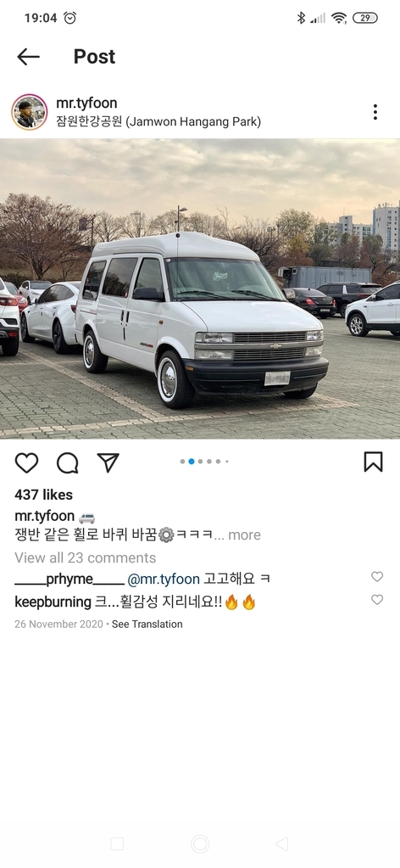Open comments via speech bubble icon

[x=68, y=462]
